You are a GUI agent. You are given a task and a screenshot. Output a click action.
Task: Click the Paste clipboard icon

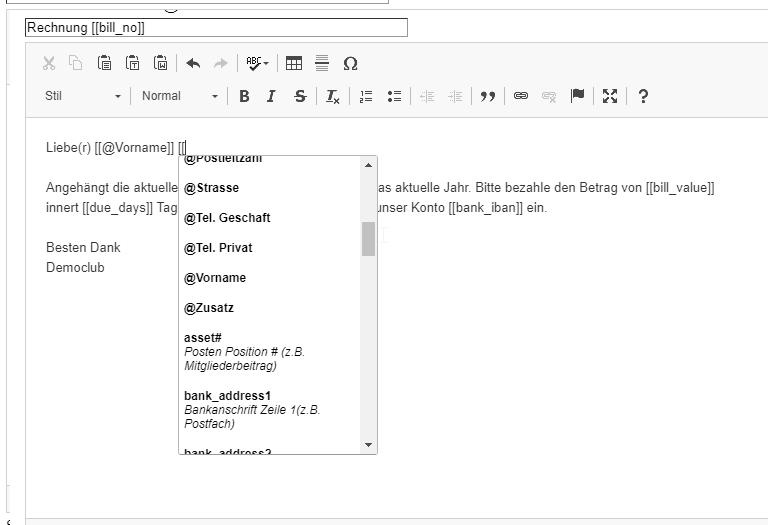[x=104, y=63]
